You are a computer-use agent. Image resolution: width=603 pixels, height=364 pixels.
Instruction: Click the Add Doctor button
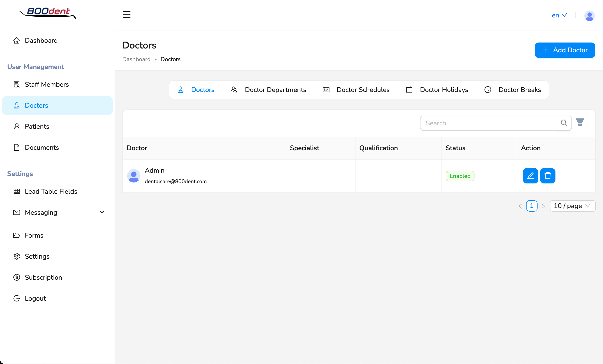point(565,50)
